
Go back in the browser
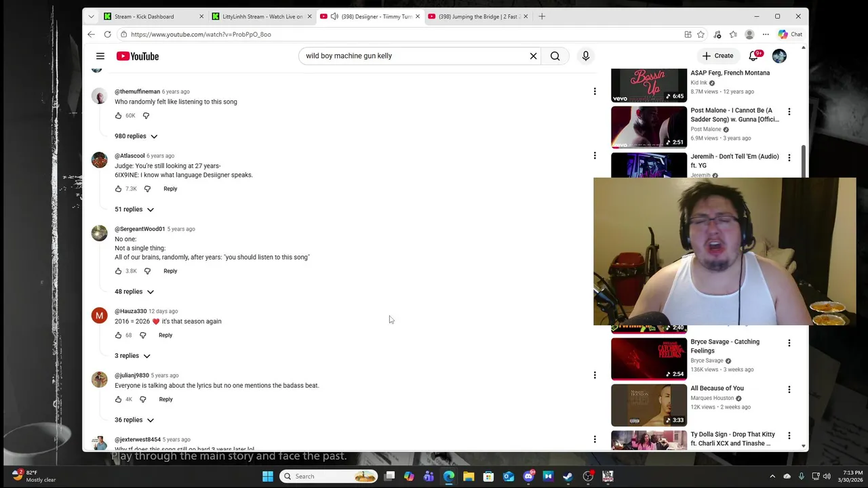click(92, 34)
